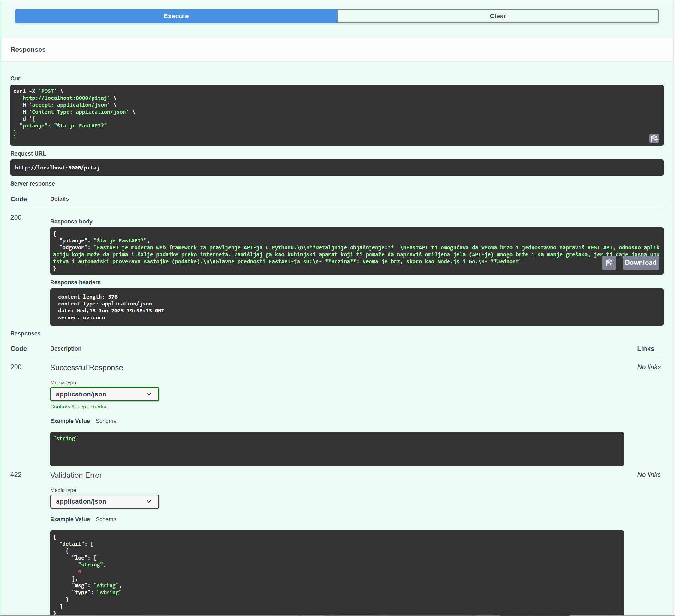Screen dimensions: 675x616
Task: Open the Validation Error media type dropdown
Action: [104, 501]
